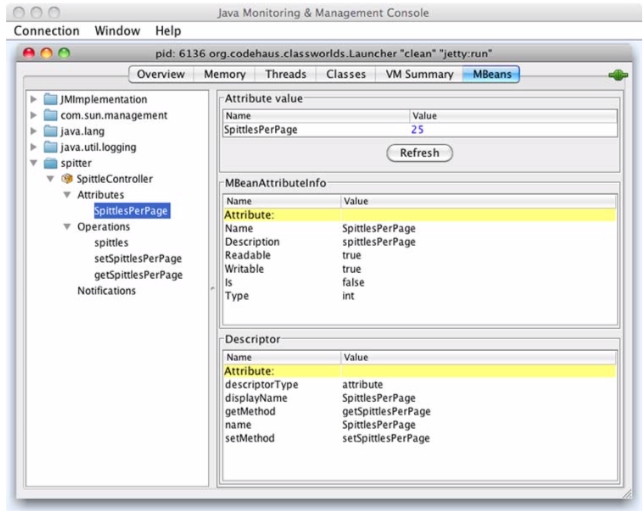This screenshot has width=644, height=511.
Task: Open the Help menu
Action: click(x=169, y=32)
